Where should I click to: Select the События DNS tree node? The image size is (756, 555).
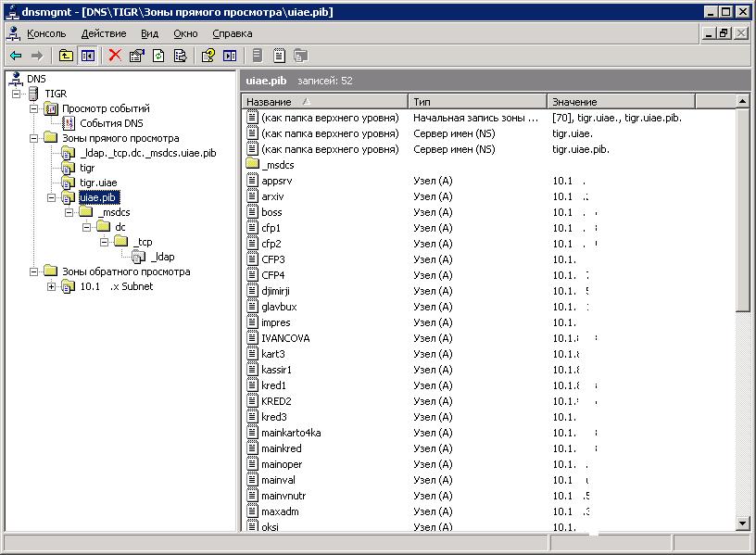pyautogui.click(x=110, y=123)
